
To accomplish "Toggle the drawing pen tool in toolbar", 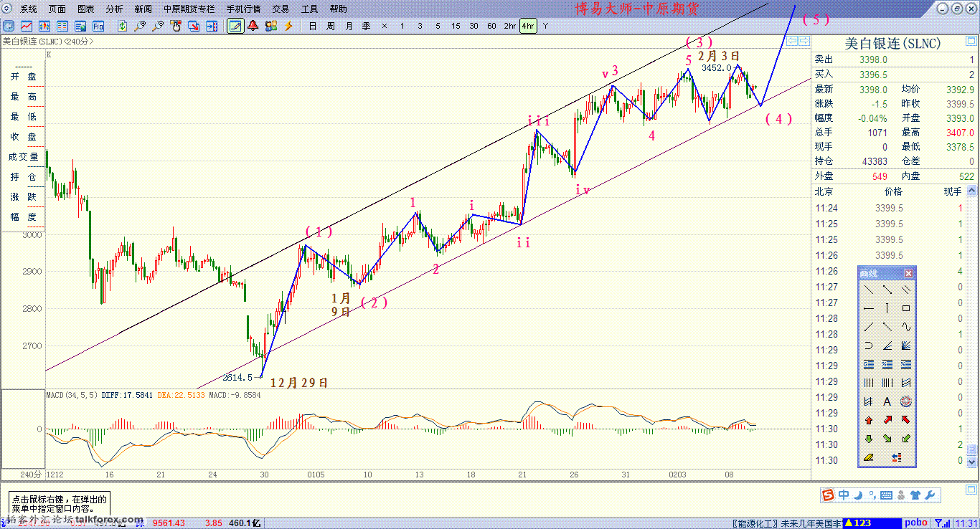I will point(235,26).
